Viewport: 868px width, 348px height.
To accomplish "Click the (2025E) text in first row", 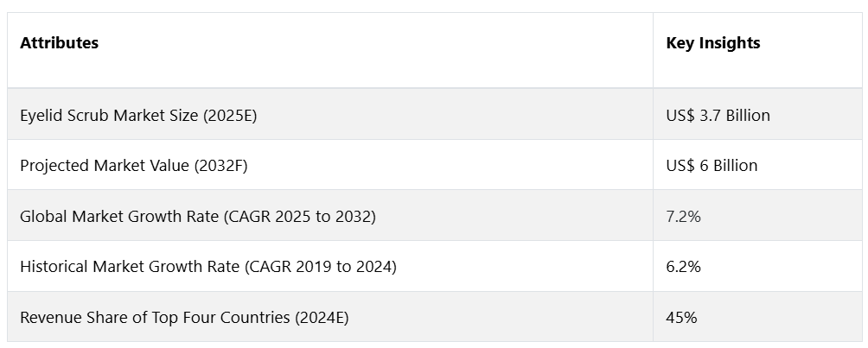I will click(x=230, y=115).
